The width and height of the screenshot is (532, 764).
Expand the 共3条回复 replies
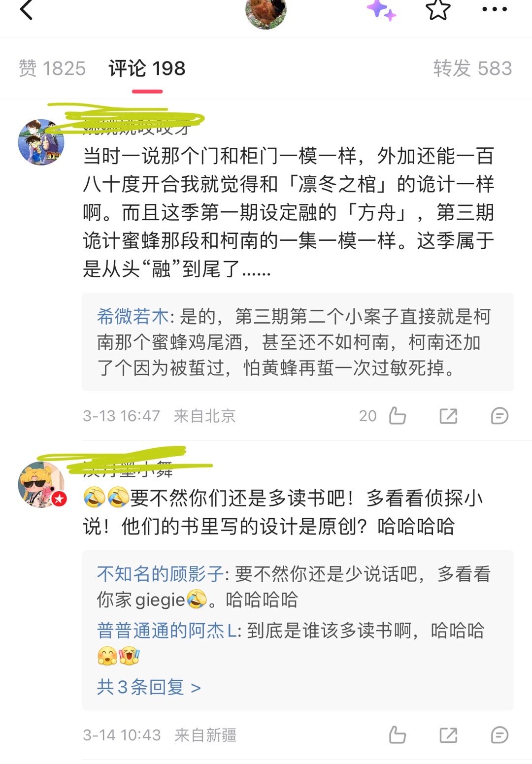tap(149, 687)
